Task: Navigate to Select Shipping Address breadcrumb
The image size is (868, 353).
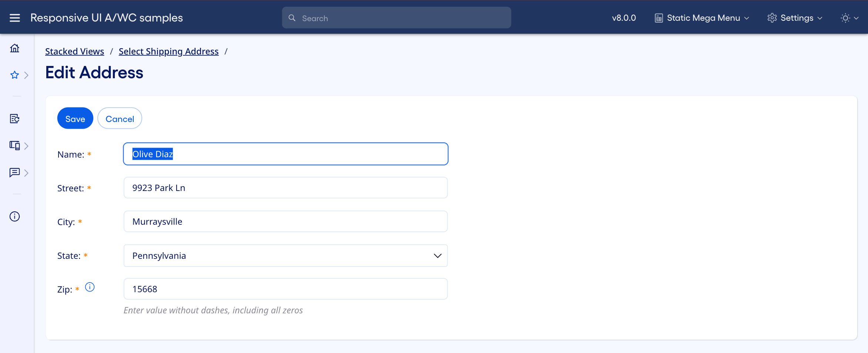Action: (168, 52)
